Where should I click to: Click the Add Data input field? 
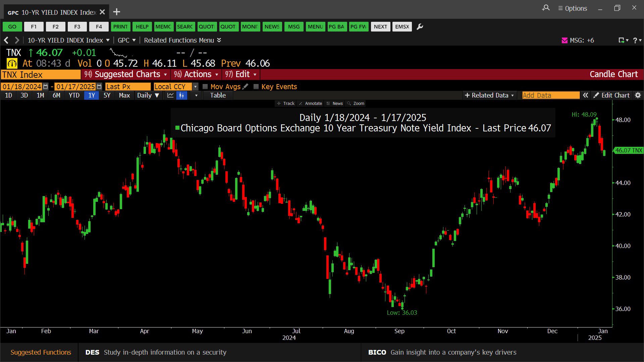coord(550,95)
